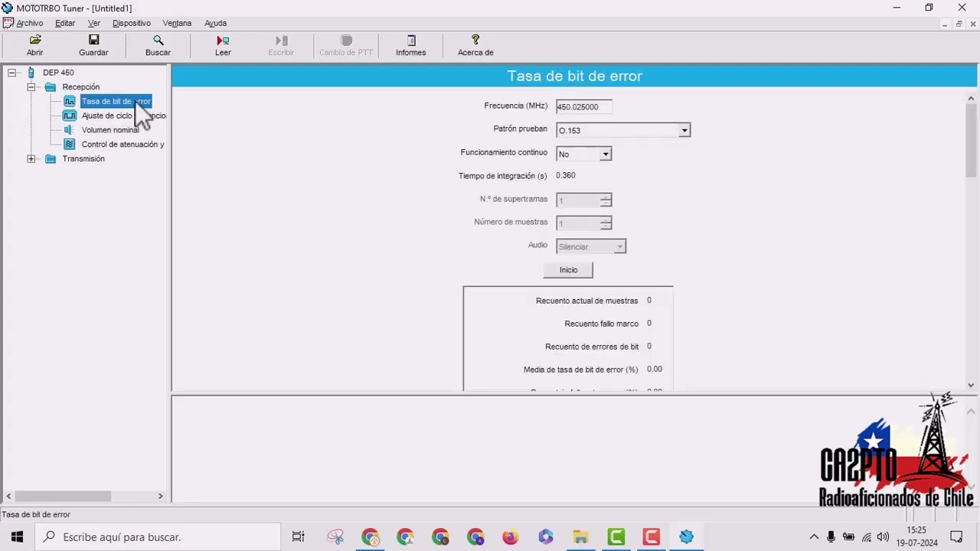Click the Recuento fallo marco label

[601, 324]
